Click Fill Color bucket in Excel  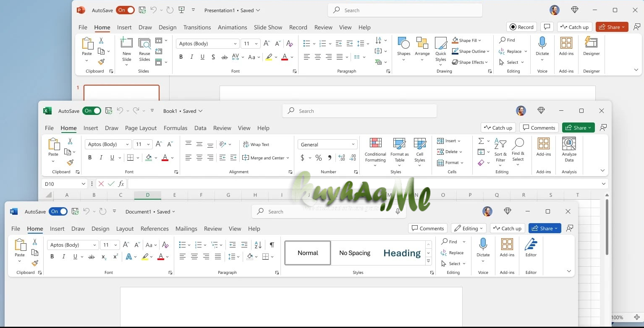148,158
